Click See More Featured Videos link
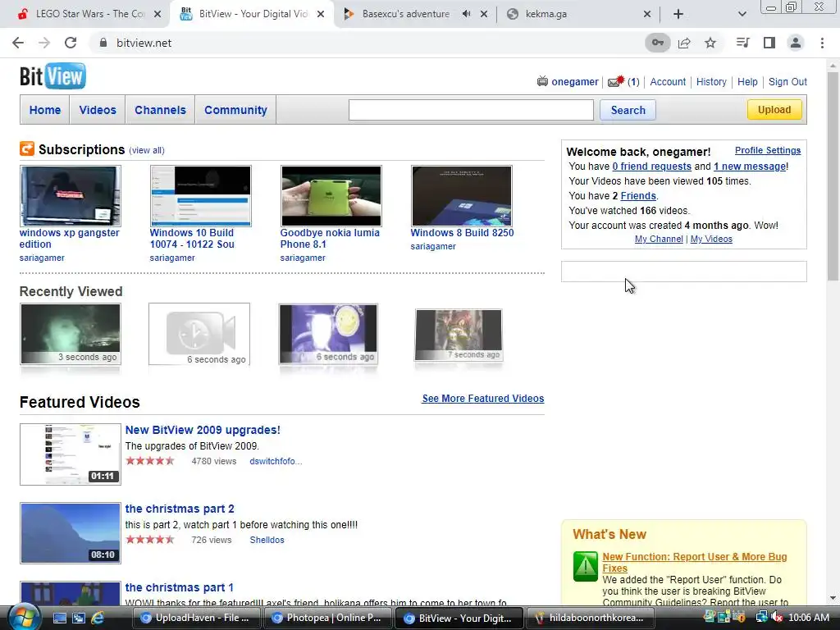Screen dimensions: 840x630 click(x=482, y=398)
